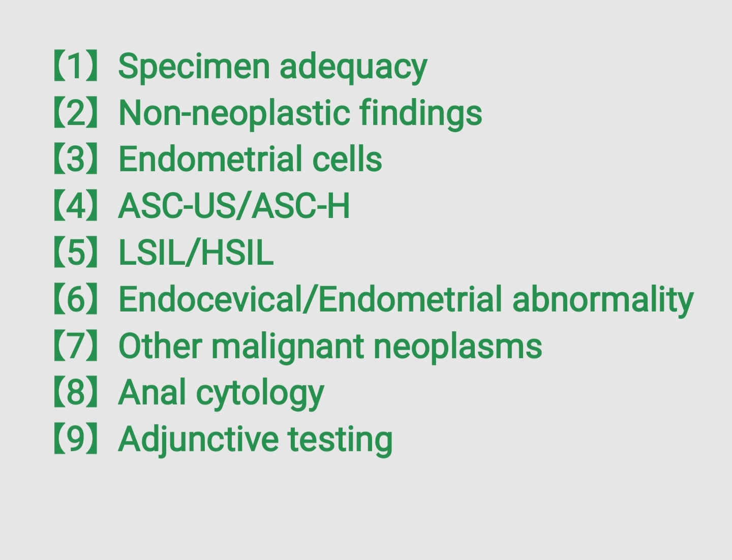The height and width of the screenshot is (560, 732).
Task: Select Adjunctive testing entry
Action: tap(255, 440)
